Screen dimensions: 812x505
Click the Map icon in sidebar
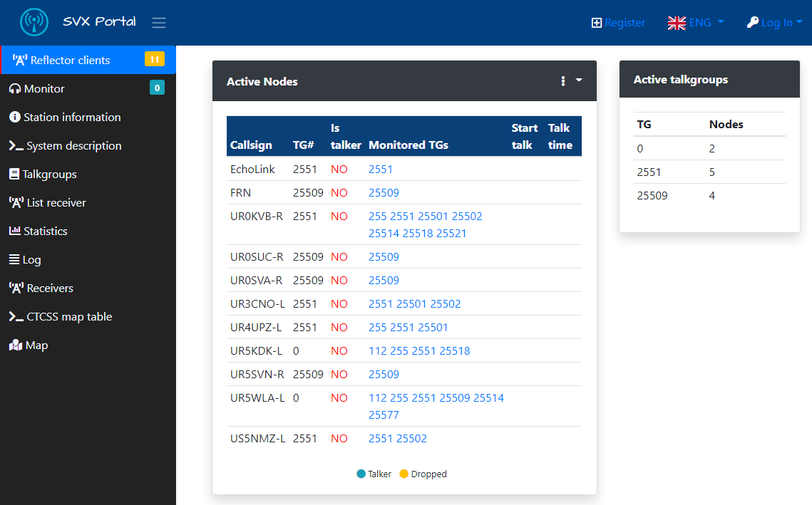coord(16,345)
